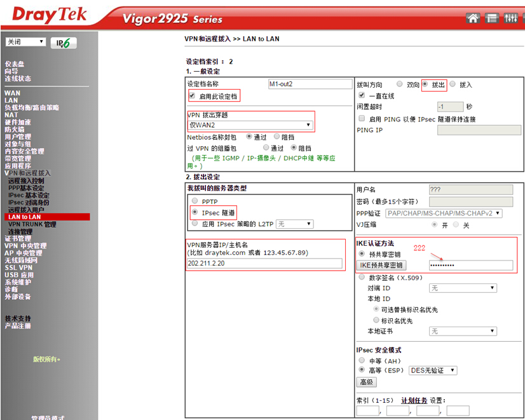Follow the 计划任务 link
Screen dimensions: 525x420
(x=414, y=400)
